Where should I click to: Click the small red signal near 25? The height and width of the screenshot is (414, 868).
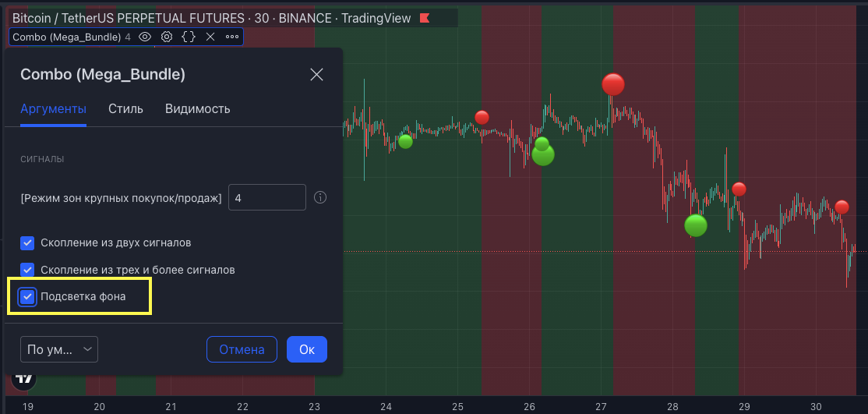[482, 118]
